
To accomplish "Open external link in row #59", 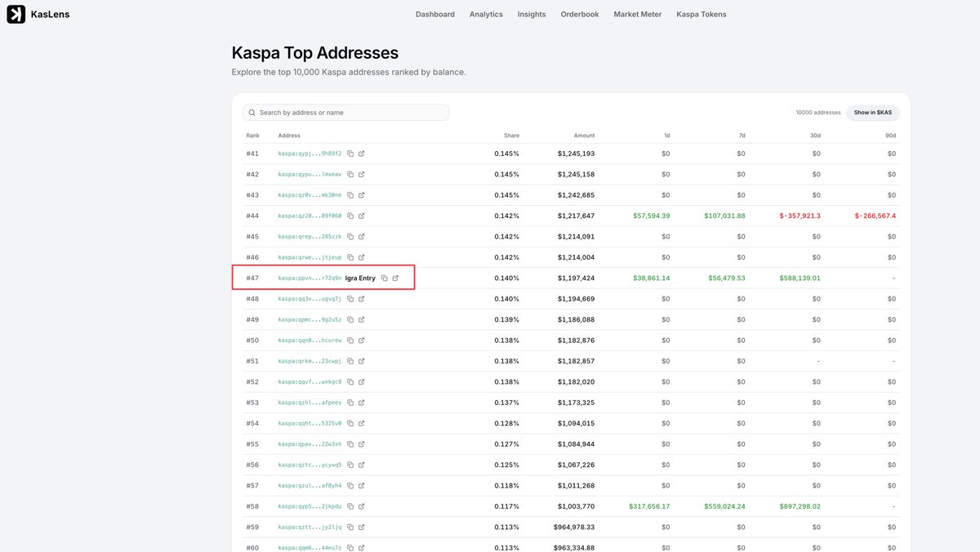I will coord(362,528).
